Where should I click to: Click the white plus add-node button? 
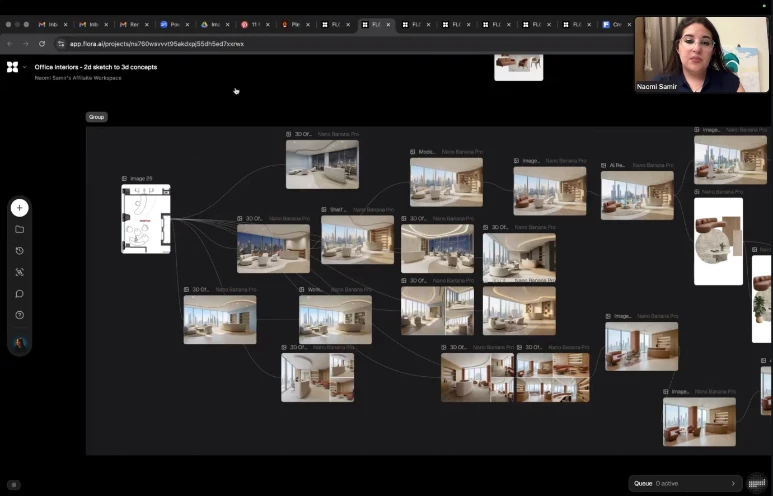coord(19,208)
